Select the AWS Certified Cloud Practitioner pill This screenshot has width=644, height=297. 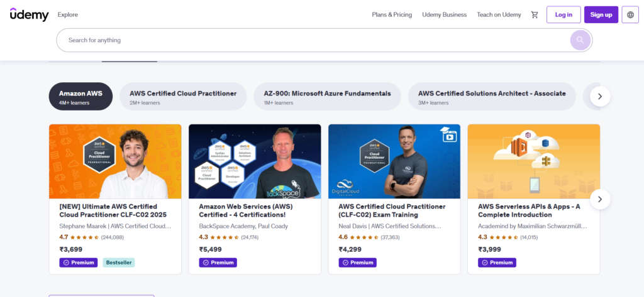pos(183,97)
